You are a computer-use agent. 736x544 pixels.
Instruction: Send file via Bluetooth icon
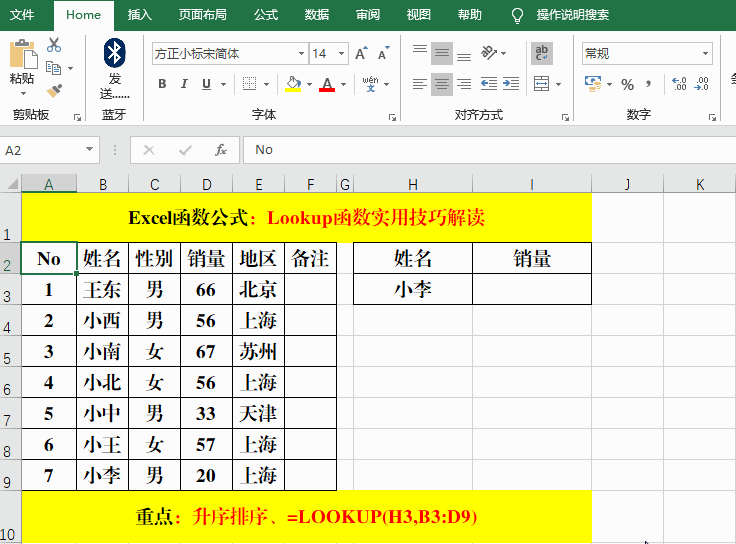tap(114, 53)
